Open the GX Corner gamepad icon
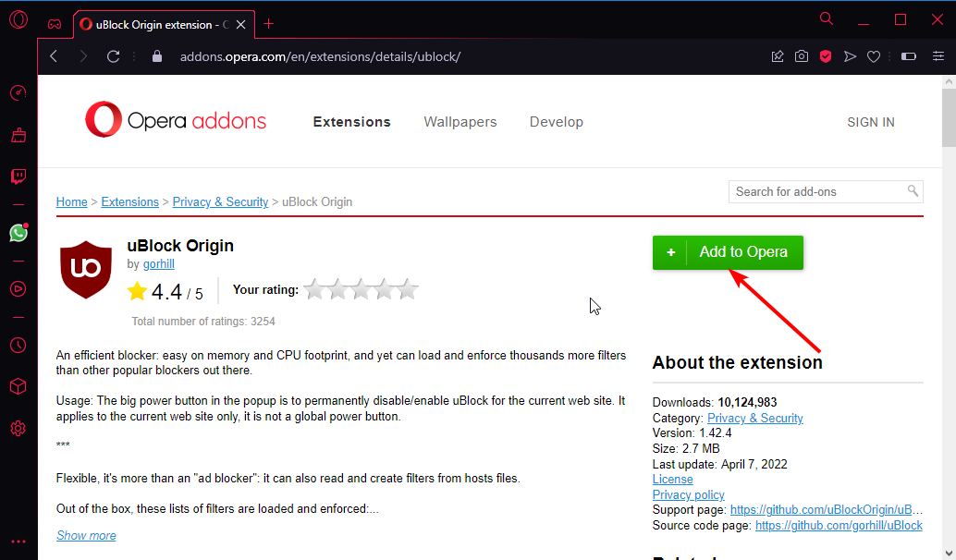The height and width of the screenshot is (560, 956). [x=55, y=24]
